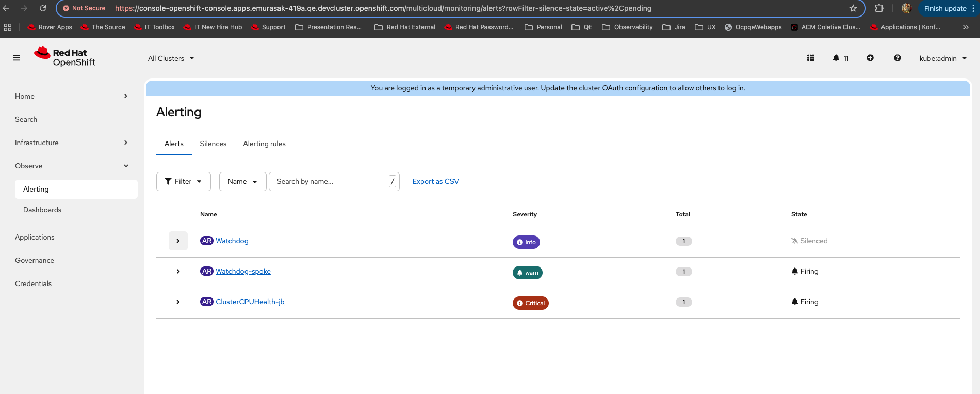Click Export as CSV link
Viewport: 980px width, 394px height.
(x=435, y=181)
